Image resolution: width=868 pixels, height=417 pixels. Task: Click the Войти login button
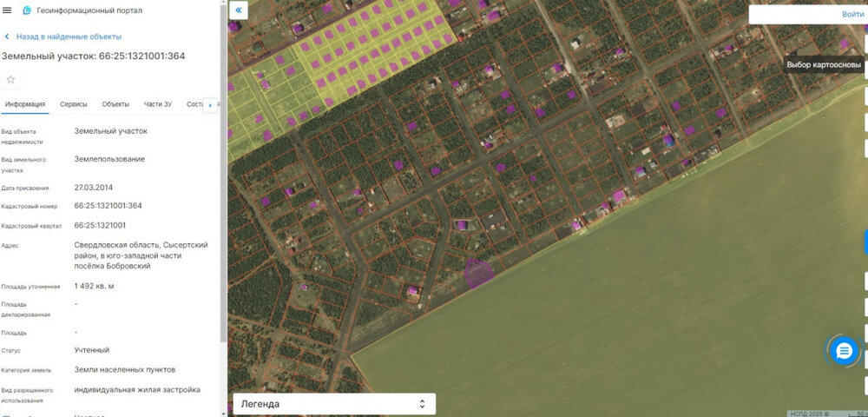(x=852, y=15)
